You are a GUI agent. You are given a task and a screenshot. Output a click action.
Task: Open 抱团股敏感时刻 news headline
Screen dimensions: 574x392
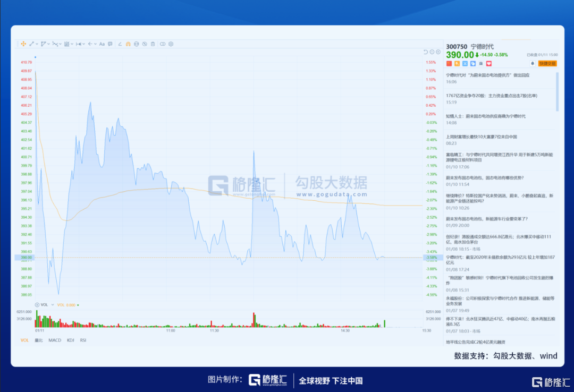click(500, 280)
